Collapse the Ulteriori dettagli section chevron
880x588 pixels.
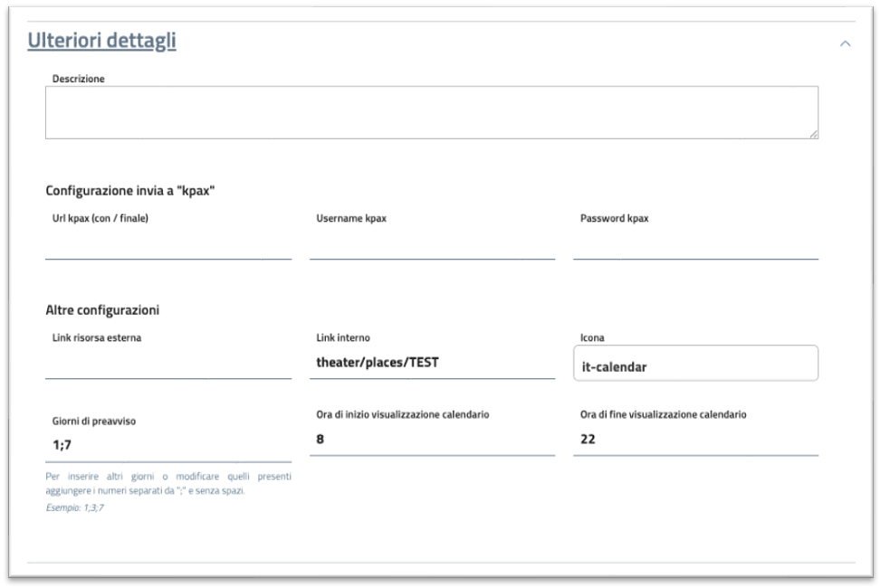(845, 43)
